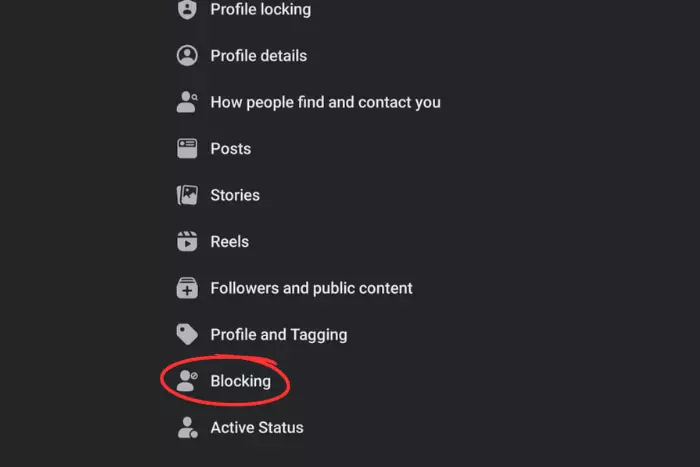Open Profile details settings
Viewport: 700px width, 467px height.
point(258,56)
